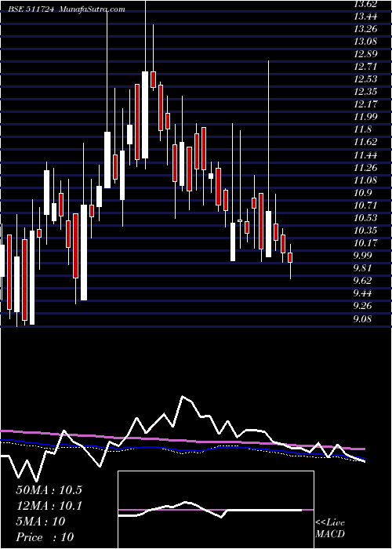Select the 10.35 price axis label
The image size is (392, 549).
(x=365, y=231)
